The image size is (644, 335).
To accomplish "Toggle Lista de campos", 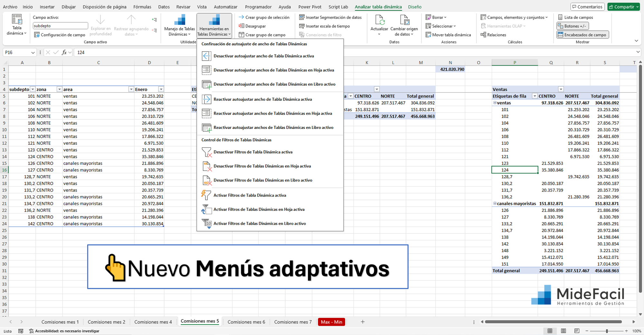I will [x=575, y=17].
